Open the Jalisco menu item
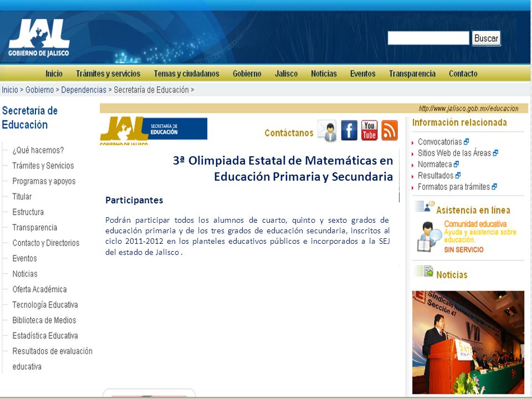 287,74
